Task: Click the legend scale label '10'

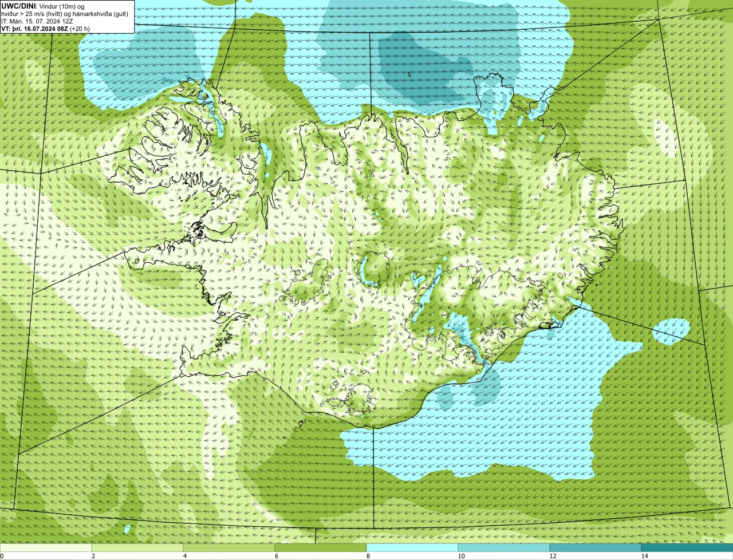Action: (x=461, y=555)
